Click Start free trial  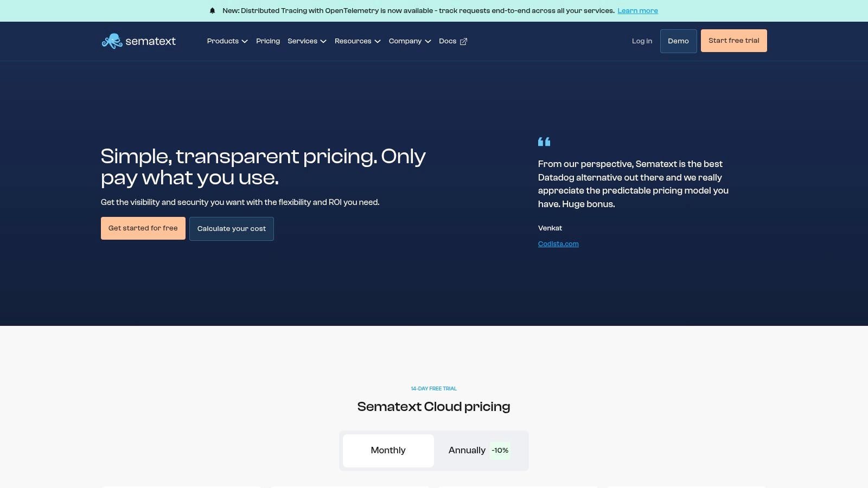733,41
